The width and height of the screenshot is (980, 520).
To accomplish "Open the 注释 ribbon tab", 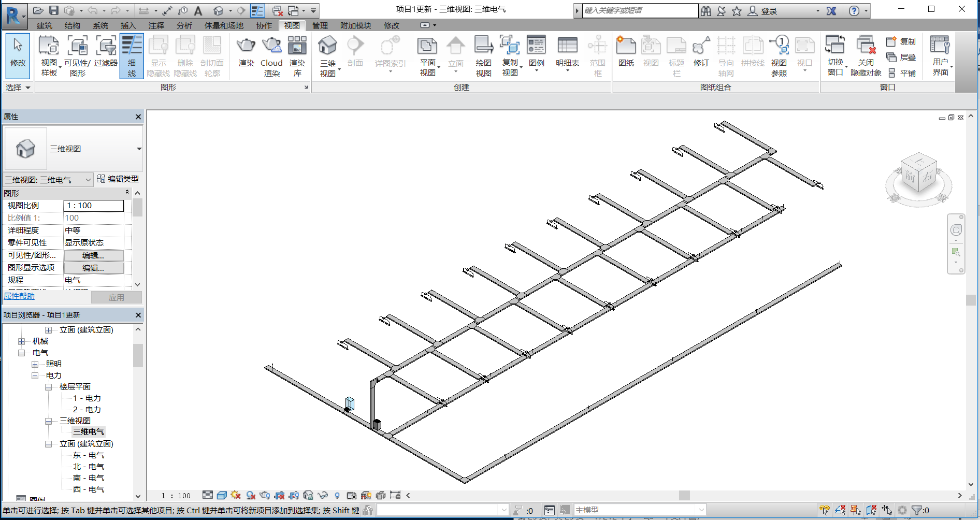I will click(x=156, y=25).
